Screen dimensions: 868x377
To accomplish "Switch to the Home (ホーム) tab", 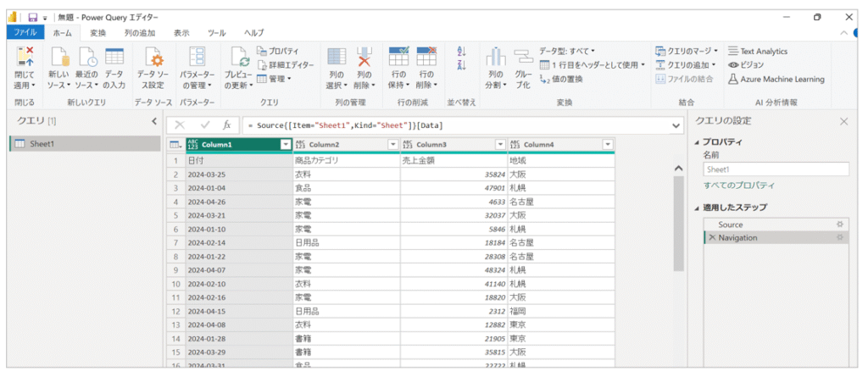I will (x=63, y=33).
